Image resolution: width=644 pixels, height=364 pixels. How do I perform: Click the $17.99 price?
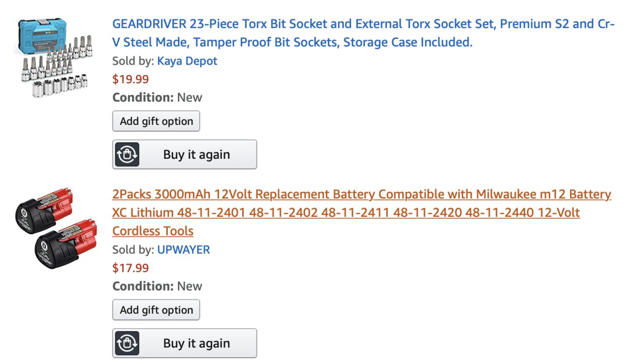pyautogui.click(x=130, y=268)
